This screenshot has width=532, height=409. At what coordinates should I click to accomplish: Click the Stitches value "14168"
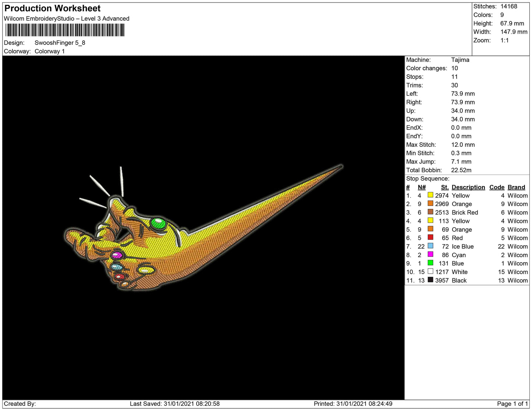click(x=509, y=6)
